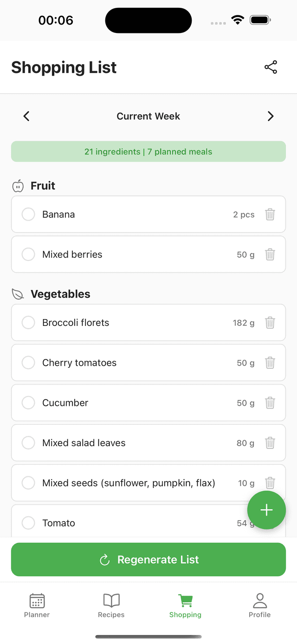Open the Profile tab
Viewport: 297px width, 644px height.
[259, 605]
